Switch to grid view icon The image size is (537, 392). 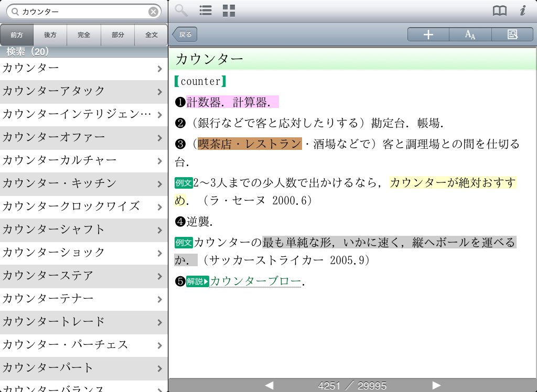click(229, 10)
